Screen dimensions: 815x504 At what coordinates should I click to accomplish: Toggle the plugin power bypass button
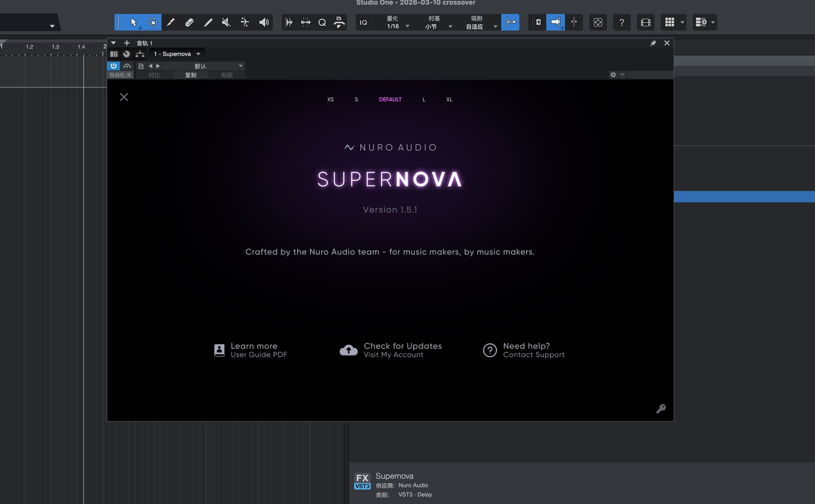pos(113,66)
